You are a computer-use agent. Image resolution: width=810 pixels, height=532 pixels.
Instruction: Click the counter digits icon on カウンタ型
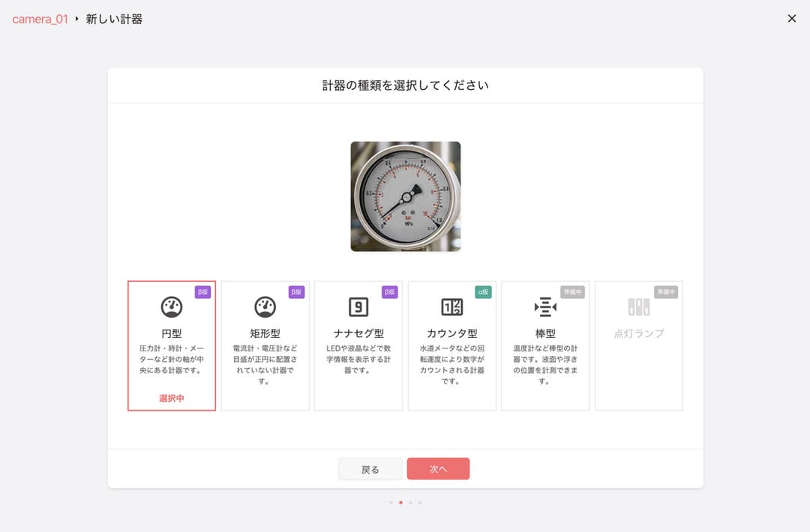pyautogui.click(x=451, y=306)
